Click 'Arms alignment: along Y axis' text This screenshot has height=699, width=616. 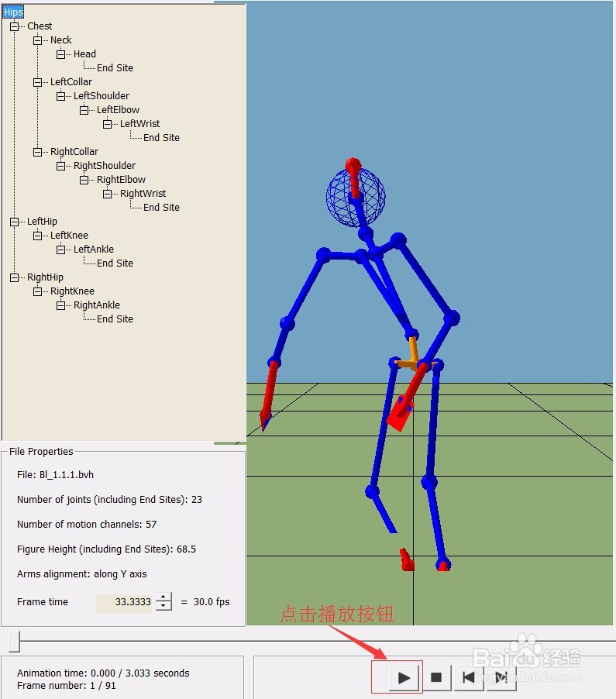coord(82,574)
